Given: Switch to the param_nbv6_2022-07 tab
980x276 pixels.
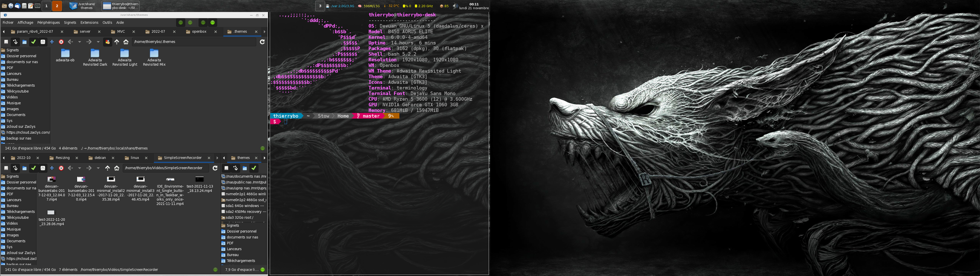Looking at the screenshot, I should coord(35,32).
